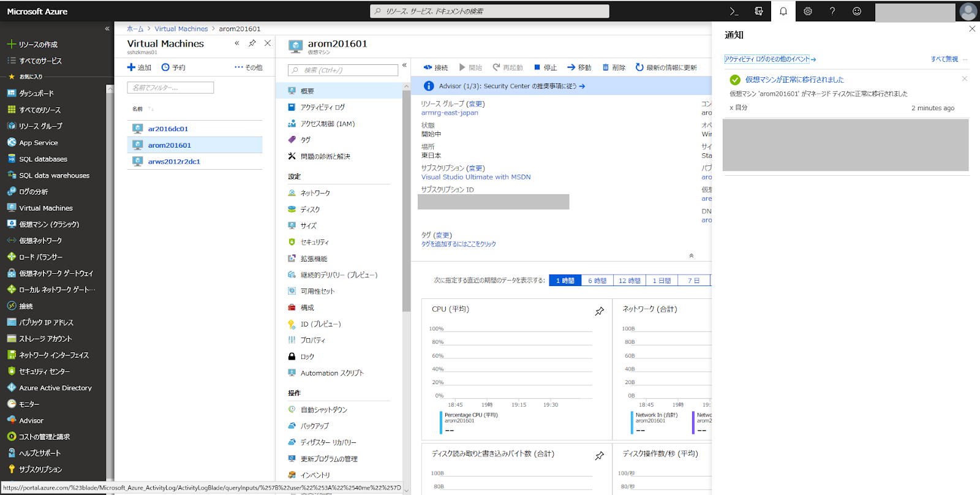Select the 6 時間 time range
This screenshot has height=495, width=980.
pyautogui.click(x=597, y=281)
